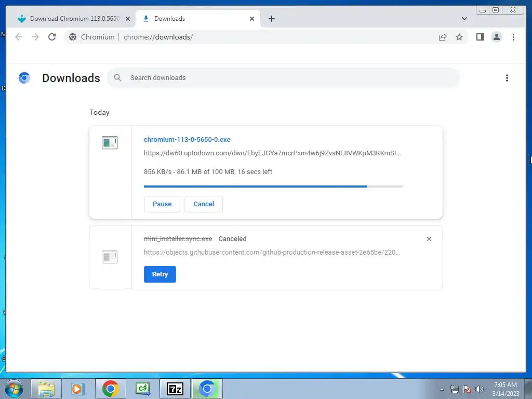
Task: Click the download speed and time status text
Action: coord(208,171)
